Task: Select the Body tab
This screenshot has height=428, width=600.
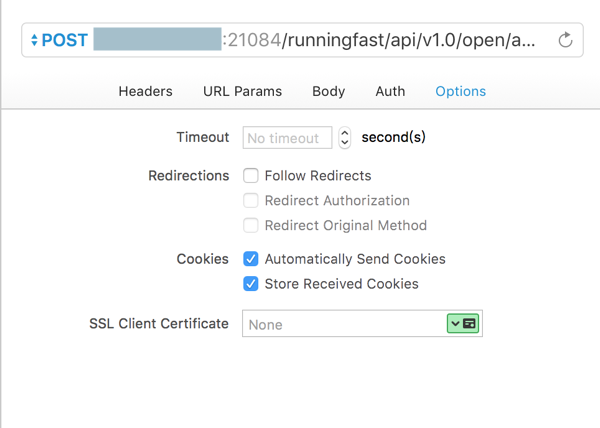Action: [x=328, y=91]
